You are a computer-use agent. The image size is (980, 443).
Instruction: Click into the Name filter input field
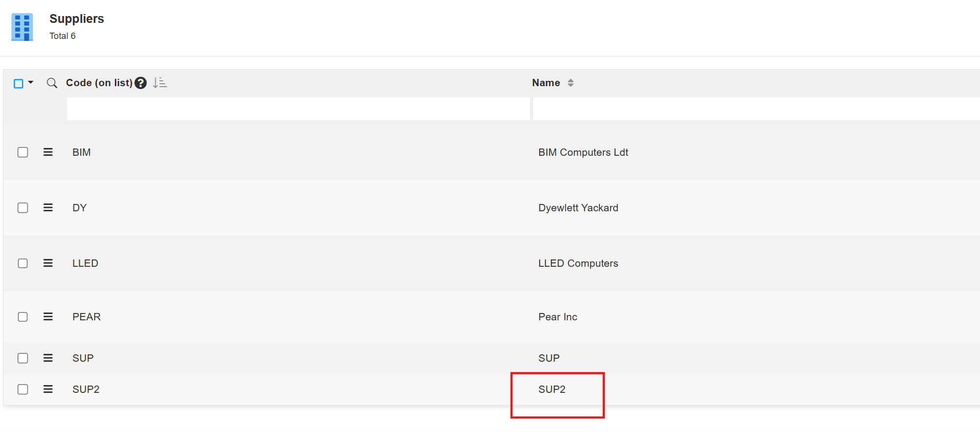point(755,109)
